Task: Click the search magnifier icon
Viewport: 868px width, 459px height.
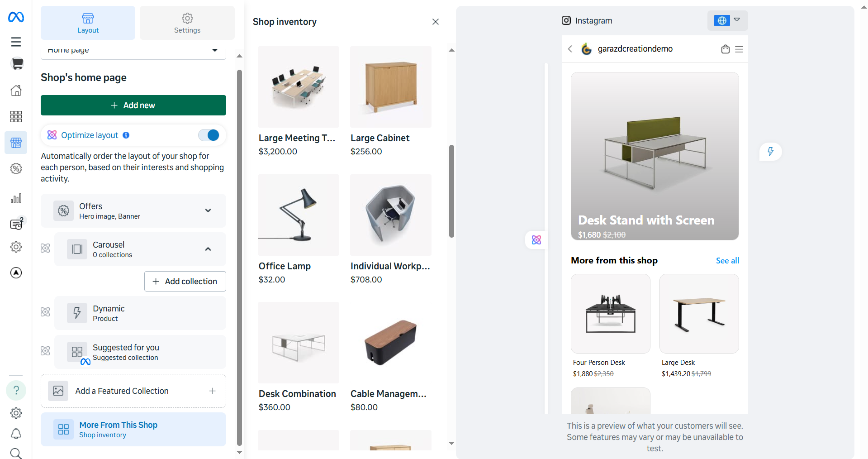Action: (x=16, y=453)
